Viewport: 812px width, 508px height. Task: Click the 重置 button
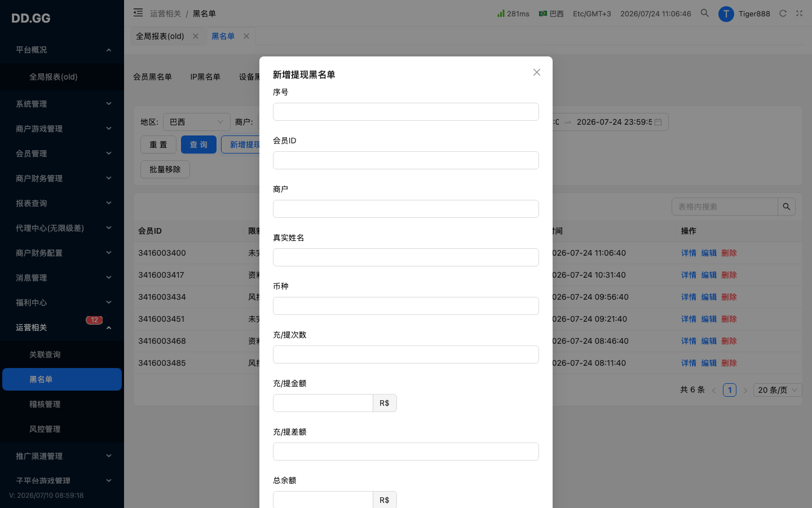point(158,144)
